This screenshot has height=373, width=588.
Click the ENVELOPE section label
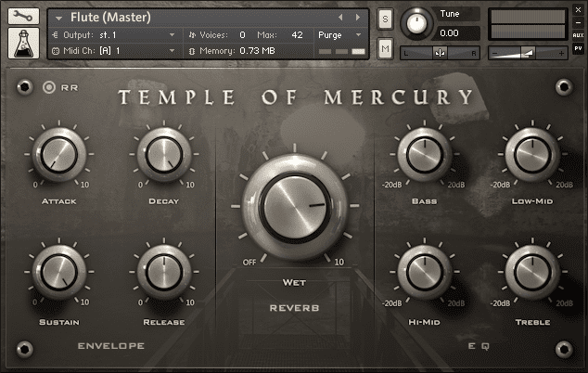(111, 346)
